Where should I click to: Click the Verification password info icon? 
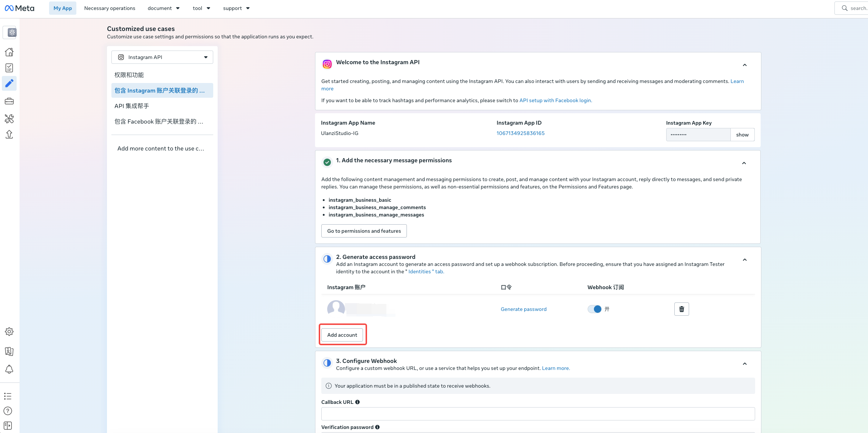tap(377, 427)
